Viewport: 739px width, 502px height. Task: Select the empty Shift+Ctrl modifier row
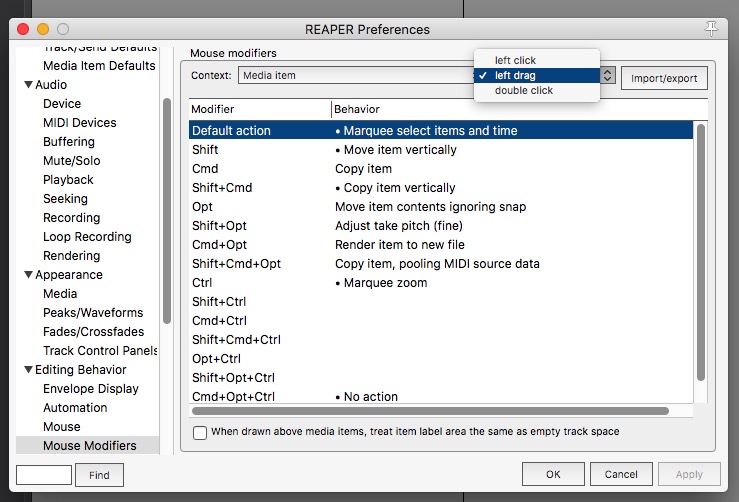(x=441, y=302)
